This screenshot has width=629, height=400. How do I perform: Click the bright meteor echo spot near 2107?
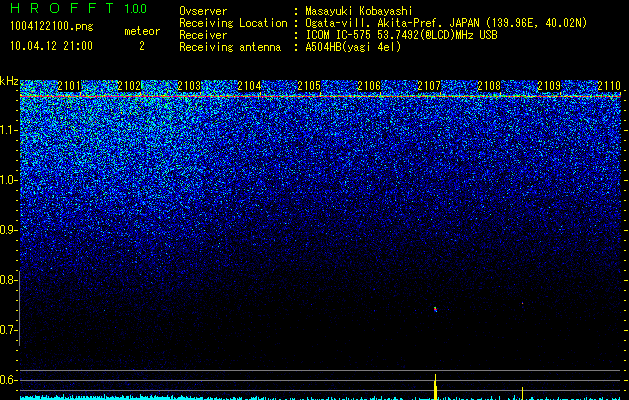coord(435,309)
